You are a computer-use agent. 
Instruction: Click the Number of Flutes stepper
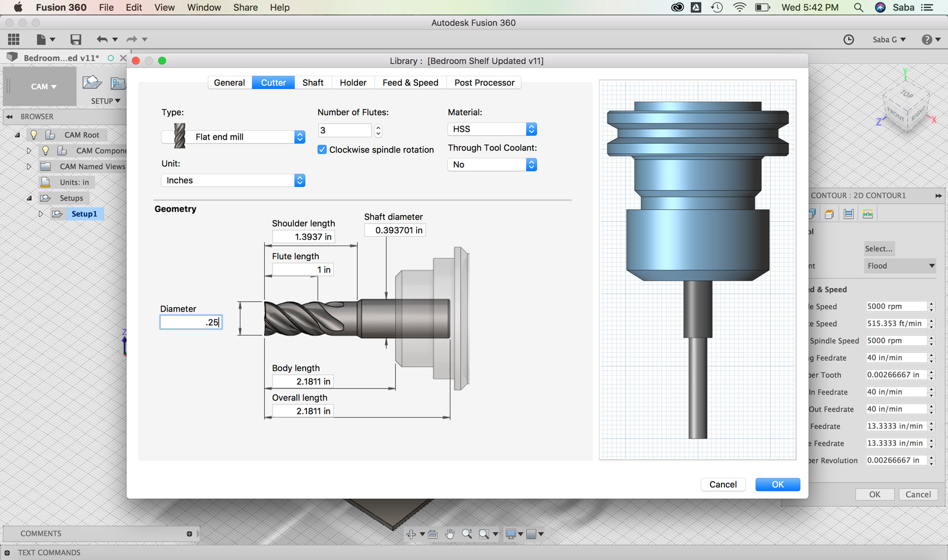coord(378,130)
